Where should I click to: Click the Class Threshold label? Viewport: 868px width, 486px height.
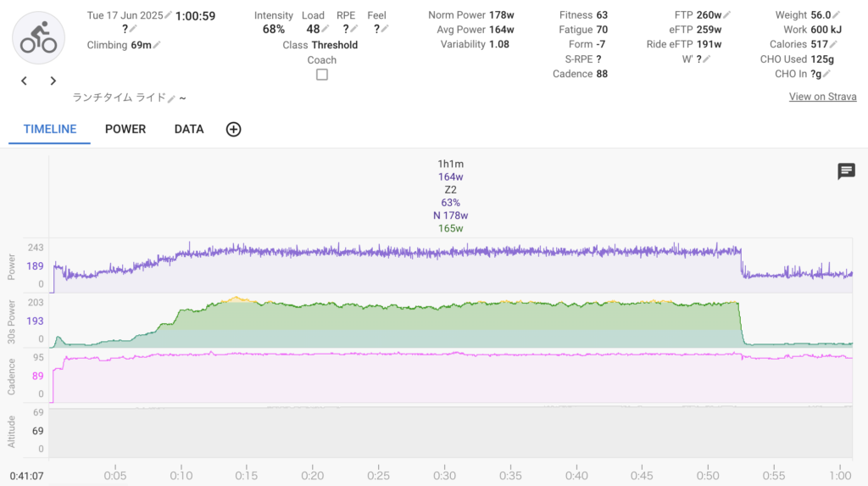click(x=320, y=45)
